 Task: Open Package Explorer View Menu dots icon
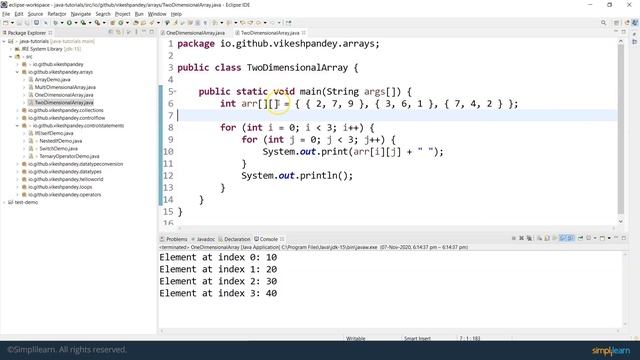coord(136,32)
